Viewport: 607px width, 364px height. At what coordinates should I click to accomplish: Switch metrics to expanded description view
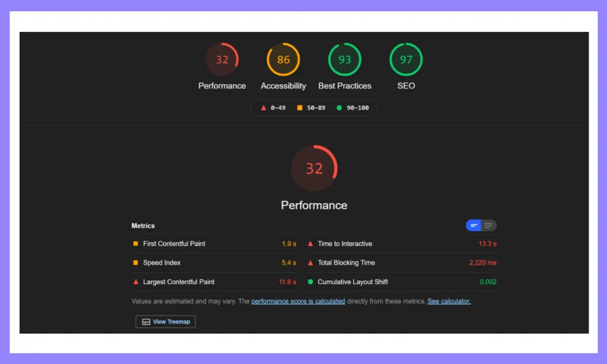point(488,225)
